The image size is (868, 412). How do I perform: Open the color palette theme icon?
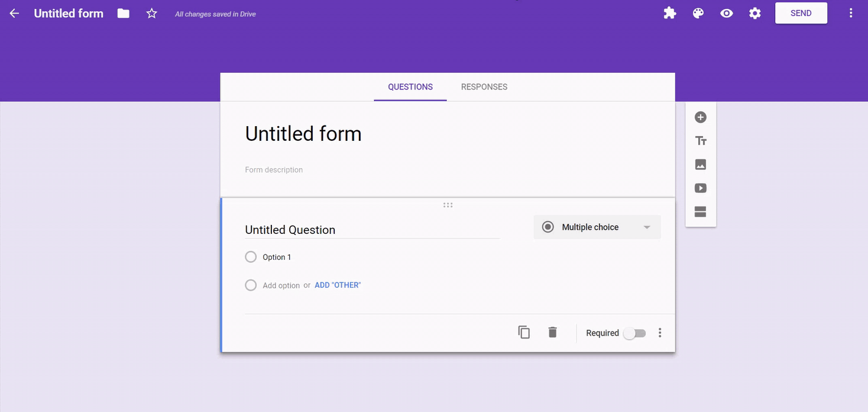coord(698,14)
